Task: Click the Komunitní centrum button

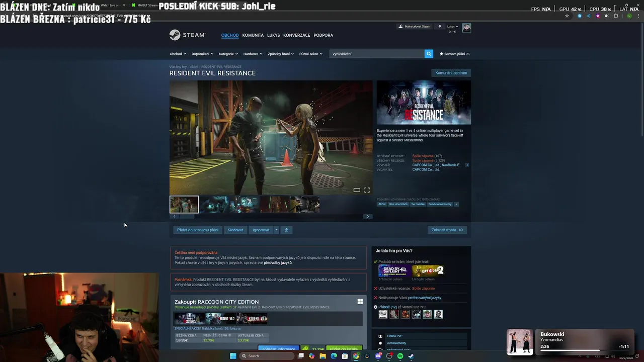Action: [x=451, y=73]
